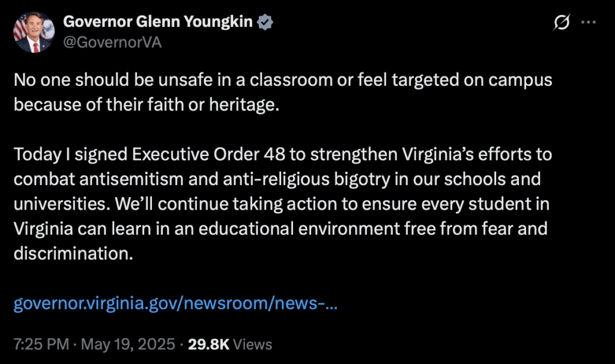Click the paragraph mentioning Executive Order 48
The height and width of the screenshot is (364, 615).
(x=282, y=204)
